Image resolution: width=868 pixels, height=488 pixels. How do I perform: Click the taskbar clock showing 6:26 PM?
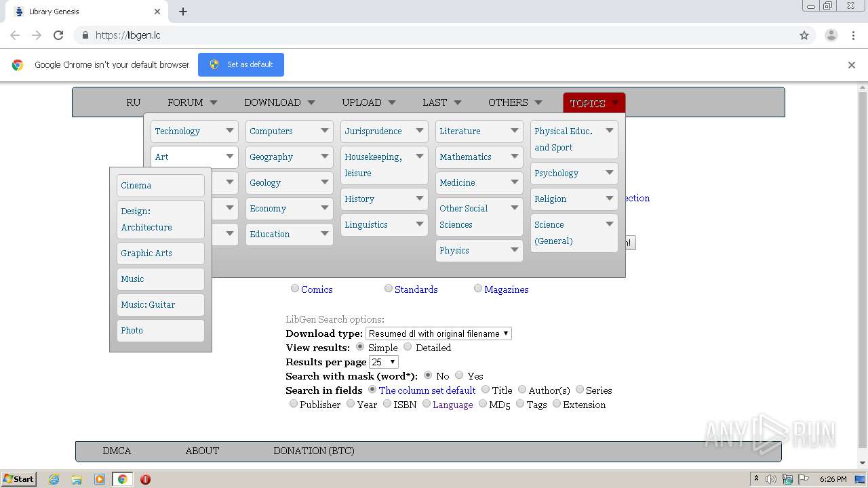pos(833,479)
